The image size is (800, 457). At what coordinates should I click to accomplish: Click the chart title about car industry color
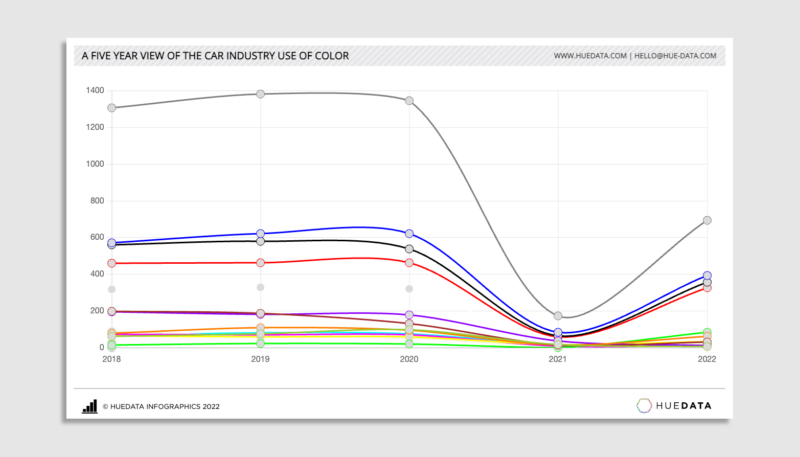pos(215,56)
